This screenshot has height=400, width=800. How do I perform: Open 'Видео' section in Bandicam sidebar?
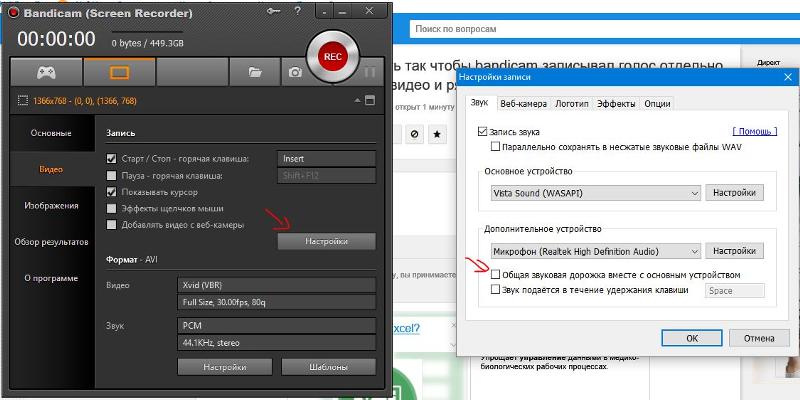(51, 169)
